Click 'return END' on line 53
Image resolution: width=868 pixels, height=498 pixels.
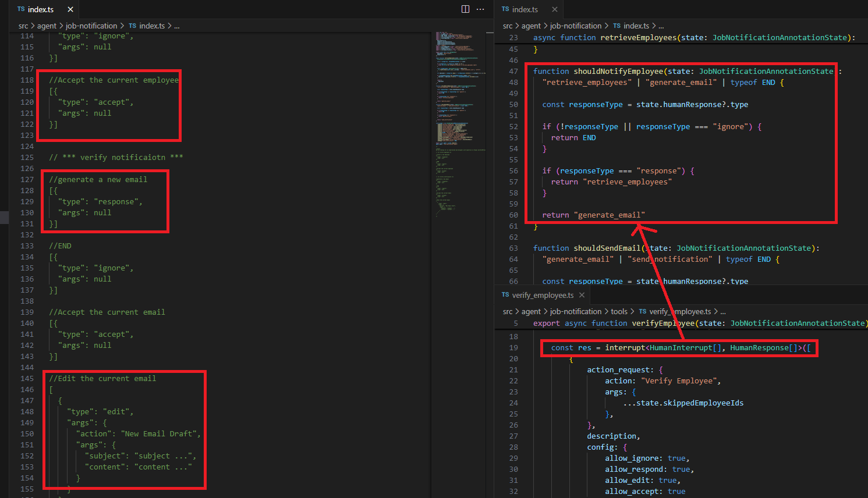coord(573,137)
